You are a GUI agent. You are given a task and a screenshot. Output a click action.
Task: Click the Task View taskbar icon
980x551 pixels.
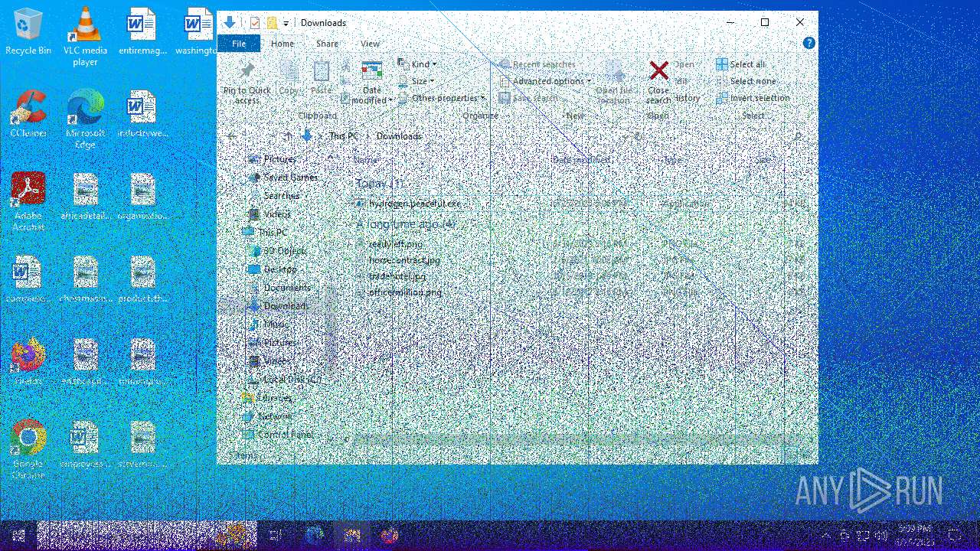pos(276,536)
